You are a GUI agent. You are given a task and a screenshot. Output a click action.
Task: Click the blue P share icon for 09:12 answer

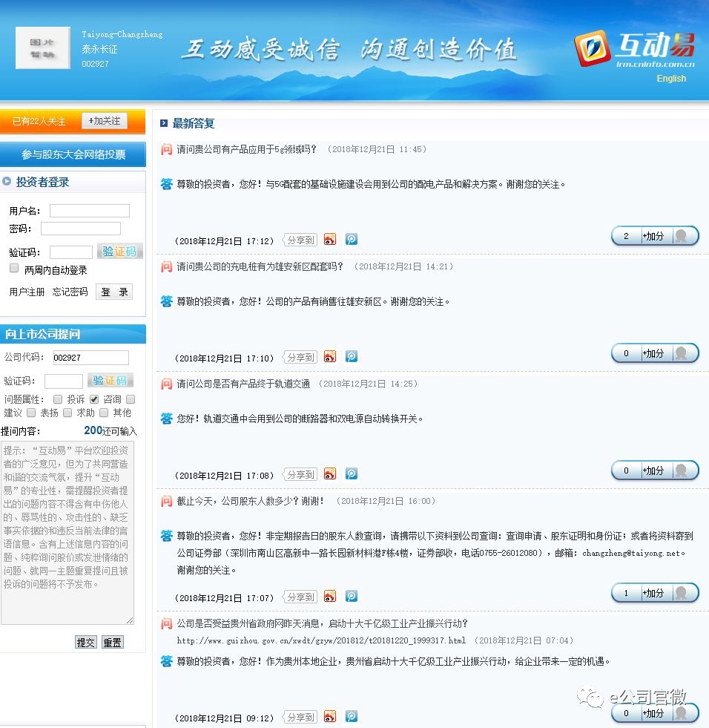352,716
